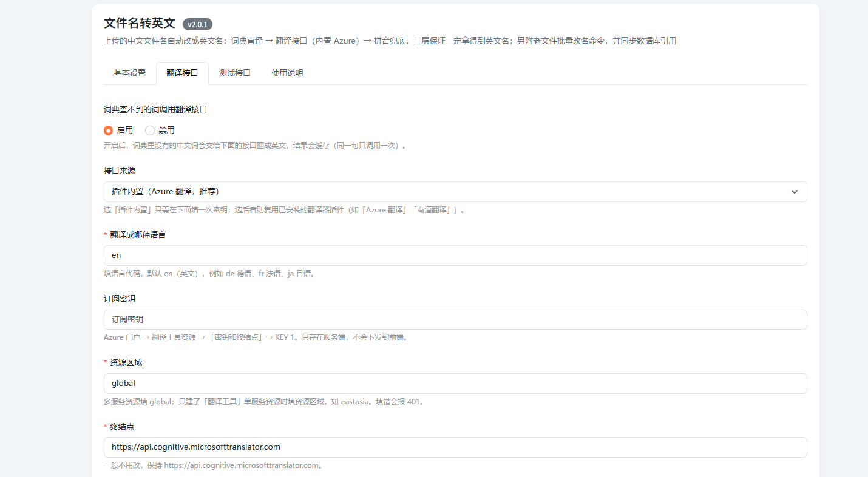The height and width of the screenshot is (477, 868).
Task: Click the 资源区域 field containing global
Action: [x=455, y=384]
